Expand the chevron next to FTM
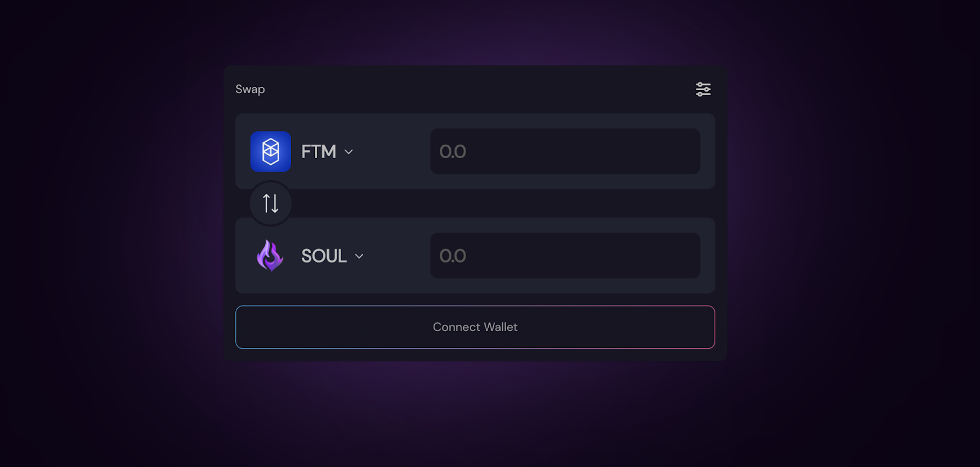 coord(349,152)
